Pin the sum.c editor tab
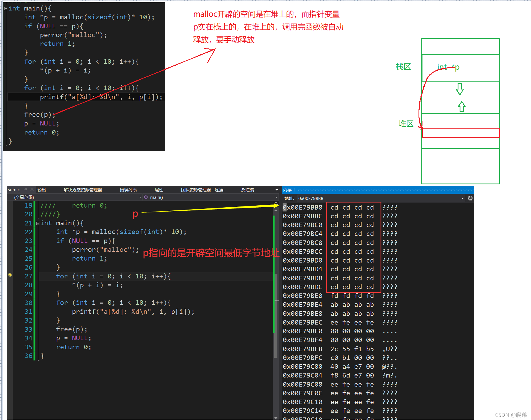Viewport: 531px width, 420px height. (x=26, y=189)
